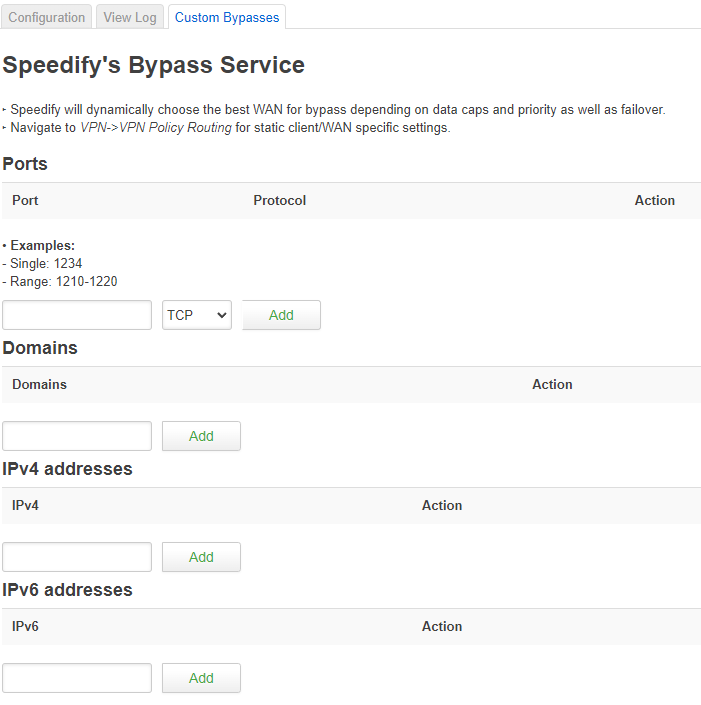Click the port number input field
Screen dimensions: 701x705
[x=77, y=315]
